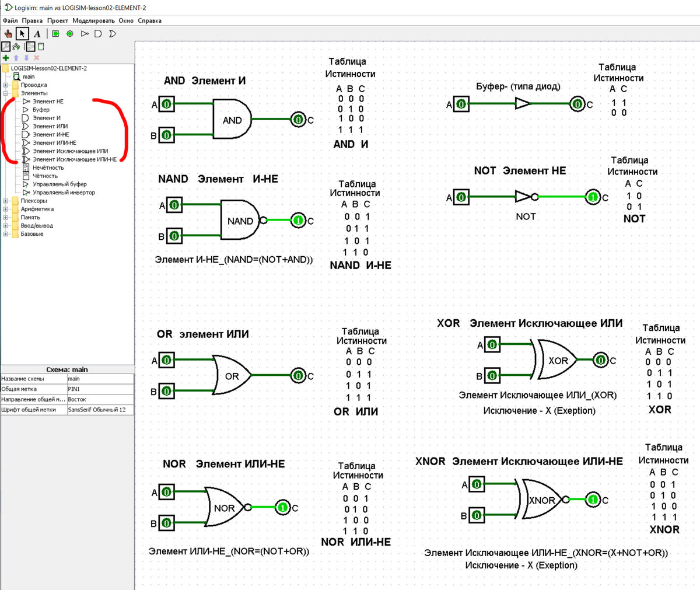The height and width of the screenshot is (590, 700).
Task: Select Элемент НЕ in the tree
Action: [x=43, y=102]
